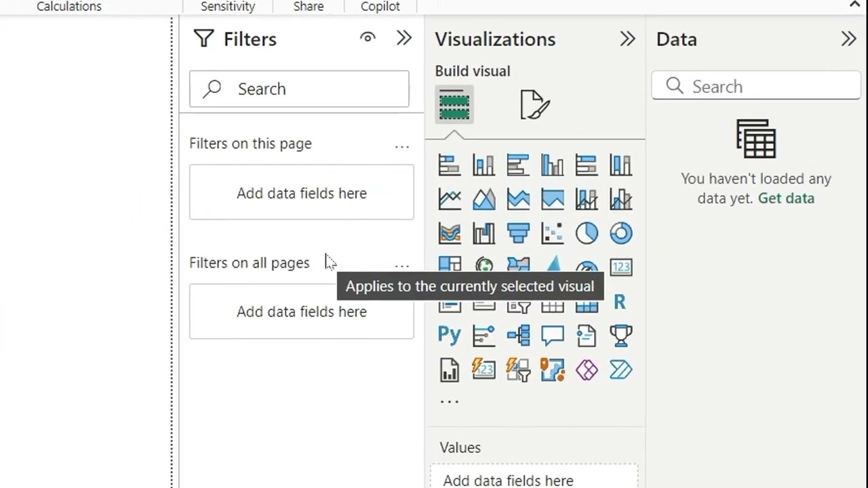
Task: Pick the Line chart visual
Action: [x=450, y=199]
